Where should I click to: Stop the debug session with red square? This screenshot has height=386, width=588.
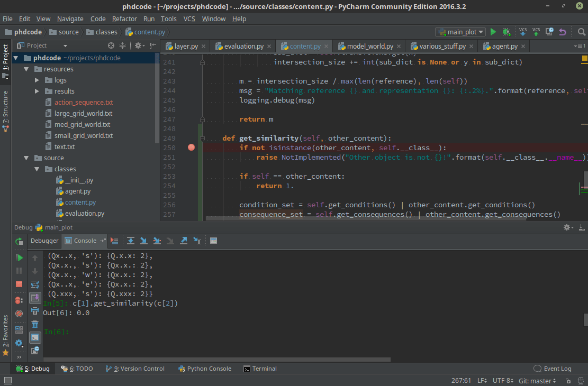(x=19, y=284)
